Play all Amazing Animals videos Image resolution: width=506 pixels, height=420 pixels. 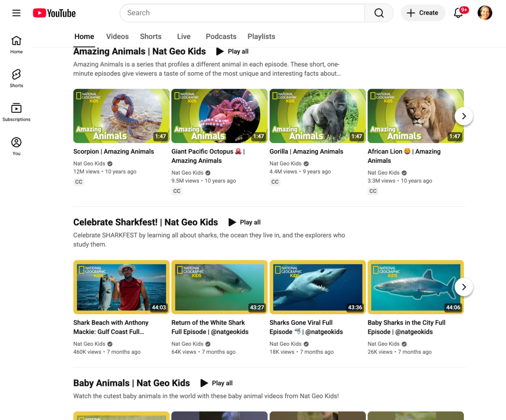[232, 51]
